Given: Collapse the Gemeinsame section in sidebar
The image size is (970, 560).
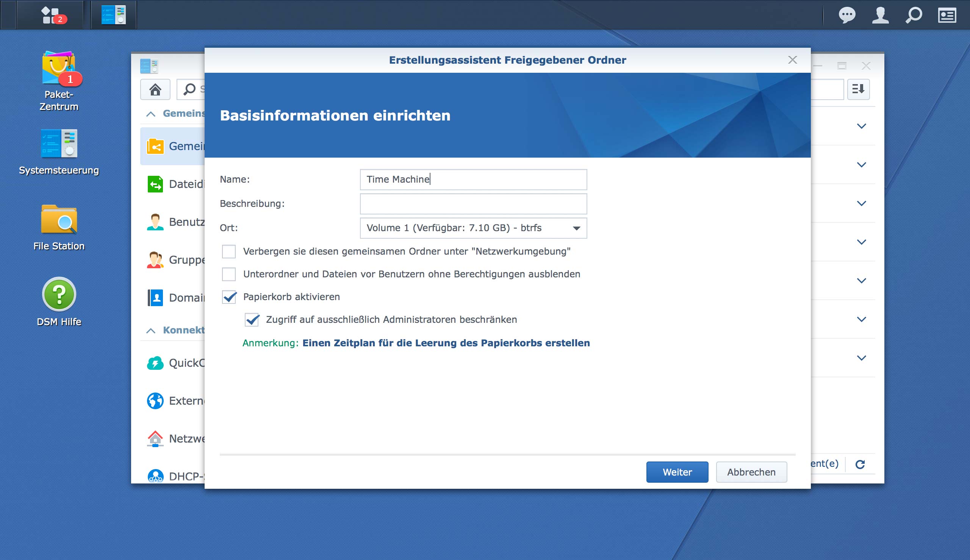Looking at the screenshot, I should coord(151,114).
